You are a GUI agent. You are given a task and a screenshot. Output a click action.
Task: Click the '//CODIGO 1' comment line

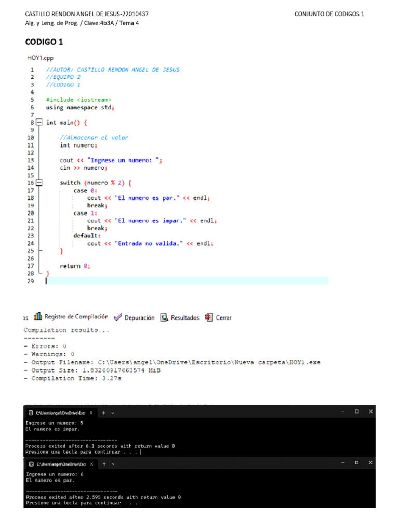click(x=63, y=85)
